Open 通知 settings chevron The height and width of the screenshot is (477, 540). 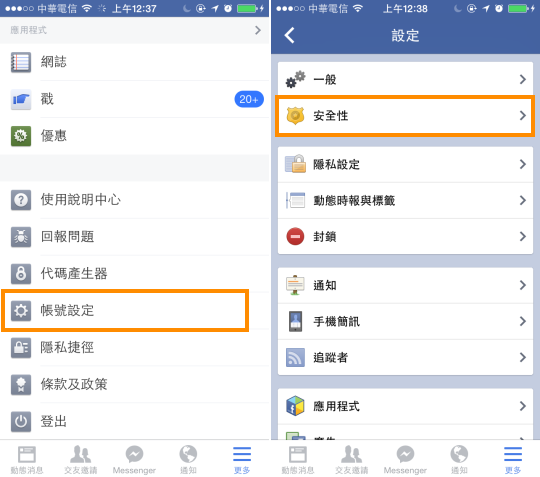coord(522,285)
